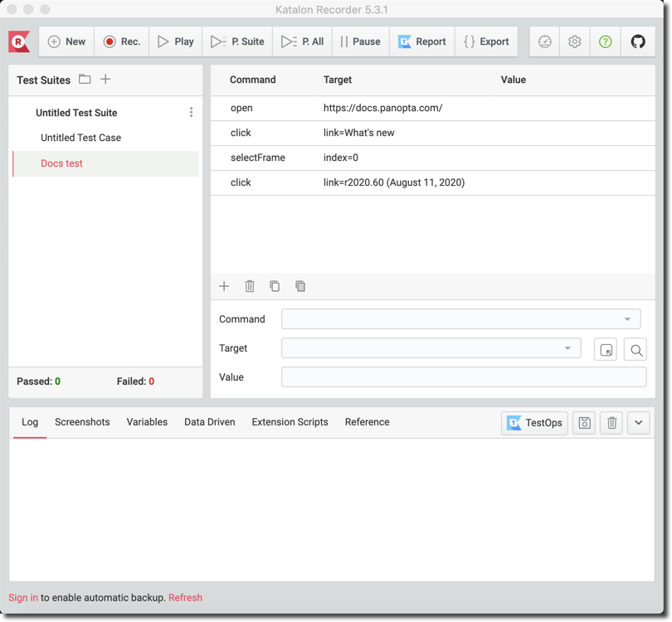Select the index=0 target cell
Screen dimensions: 672x622
coord(341,158)
